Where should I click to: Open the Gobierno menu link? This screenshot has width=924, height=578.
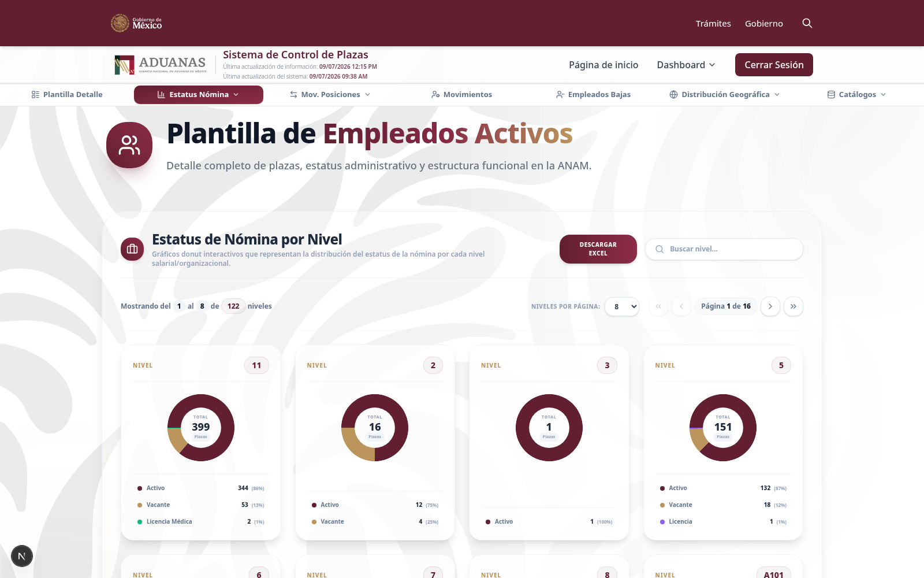coord(764,24)
